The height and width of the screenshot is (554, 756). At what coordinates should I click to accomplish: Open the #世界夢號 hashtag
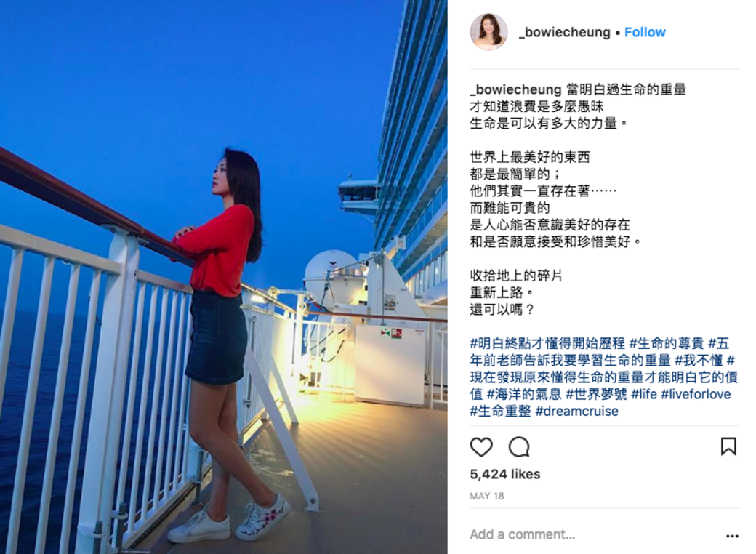point(596,394)
